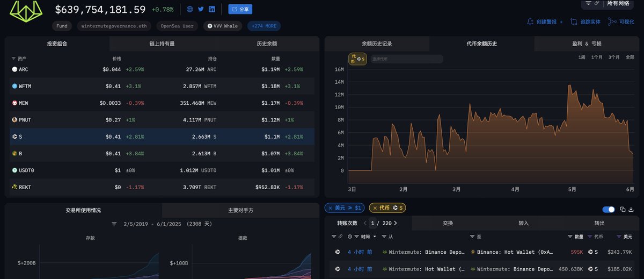This screenshot has height=279, width=644.
Task: Expand the +274 MORE tags
Action: coord(264,26)
